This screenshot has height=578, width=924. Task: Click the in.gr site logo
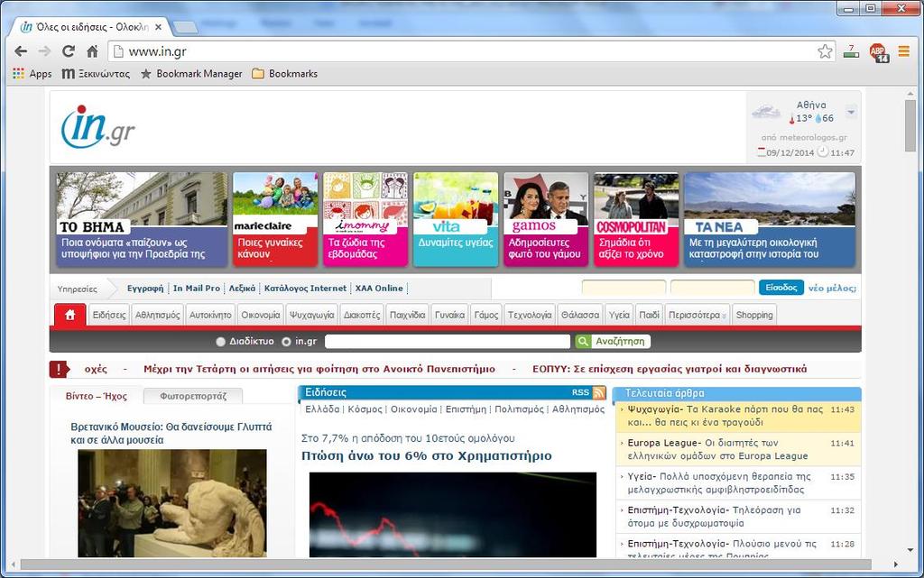[97, 127]
